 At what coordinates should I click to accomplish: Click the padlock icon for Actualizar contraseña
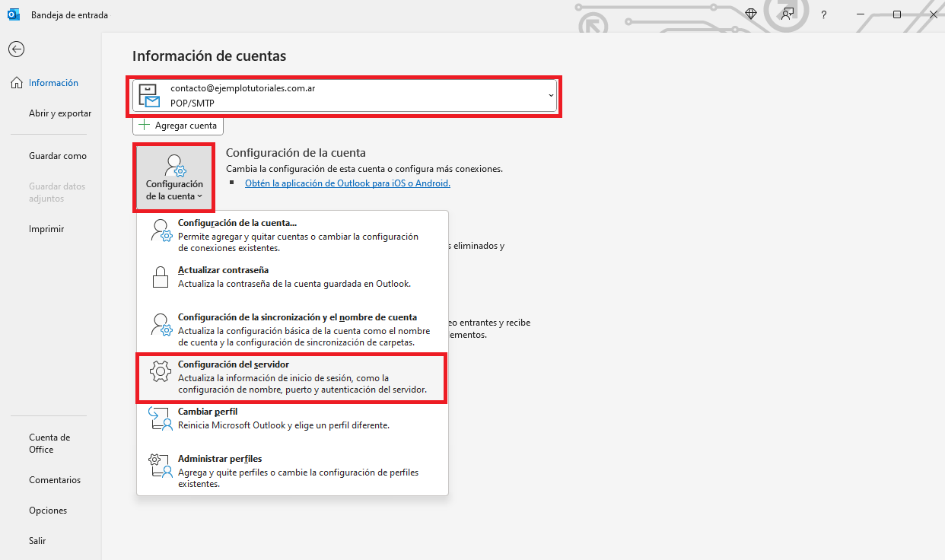[160, 276]
